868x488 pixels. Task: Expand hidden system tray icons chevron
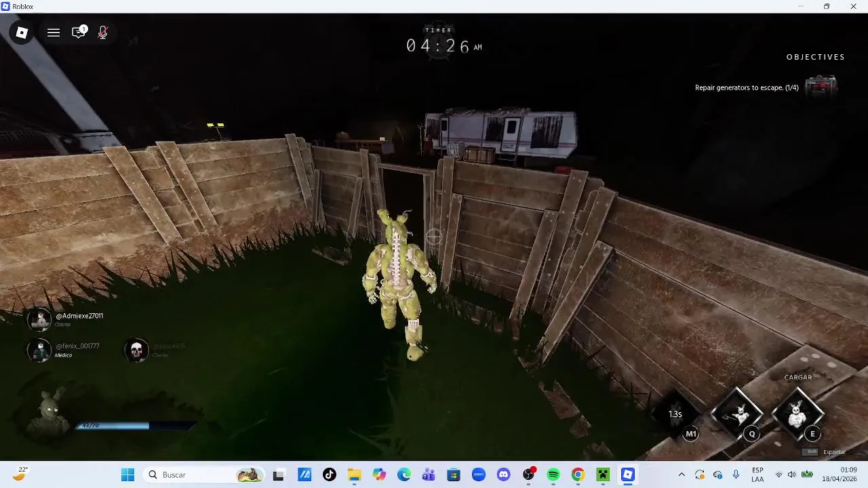[682, 474]
